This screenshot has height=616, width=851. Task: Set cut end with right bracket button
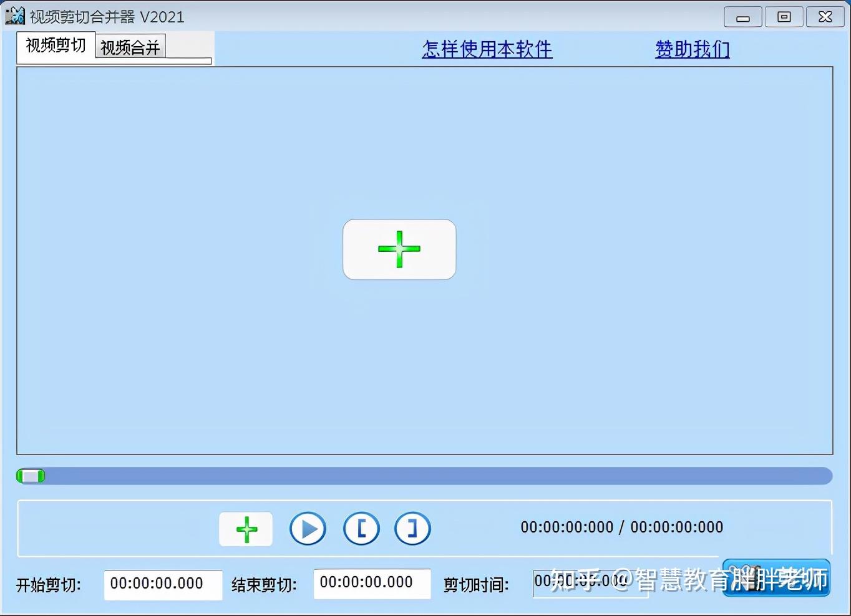pyautogui.click(x=412, y=529)
